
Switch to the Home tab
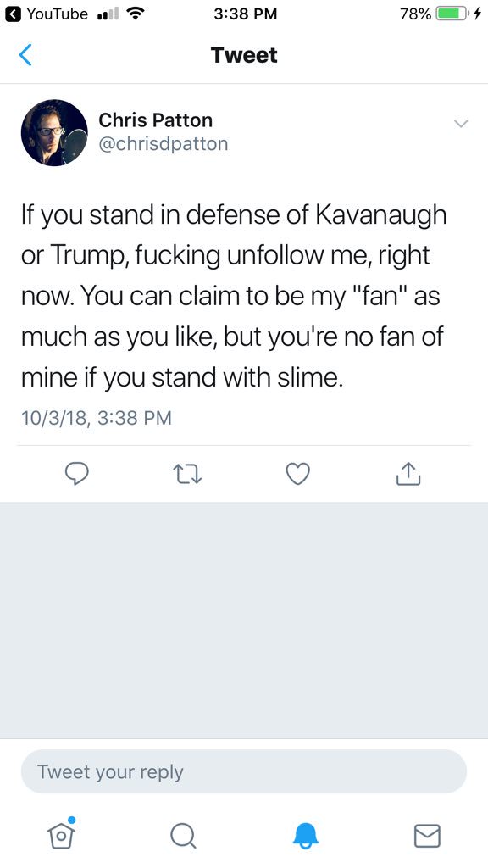[x=61, y=833]
